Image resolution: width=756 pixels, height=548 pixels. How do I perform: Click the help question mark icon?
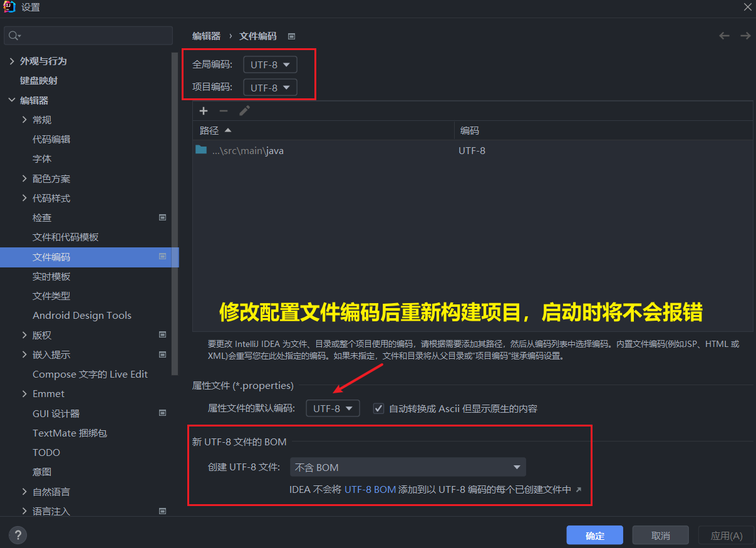coord(18,535)
